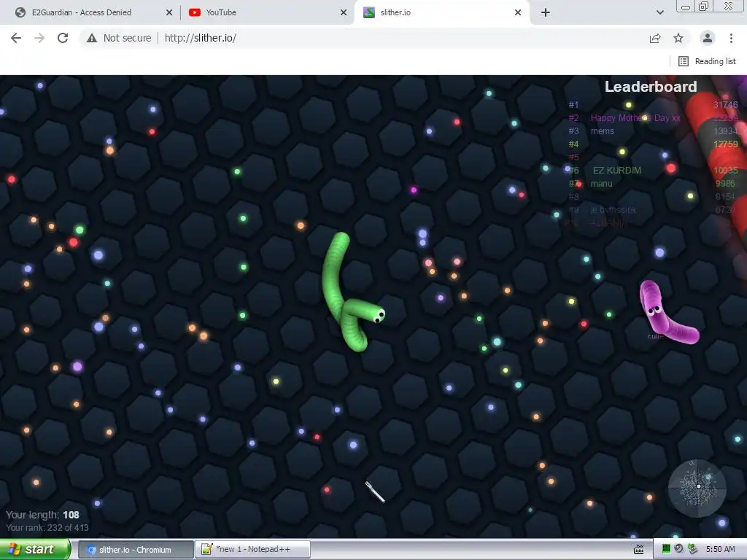The height and width of the screenshot is (560, 747).
Task: Restore down the Chromium window
Action: 703,6
